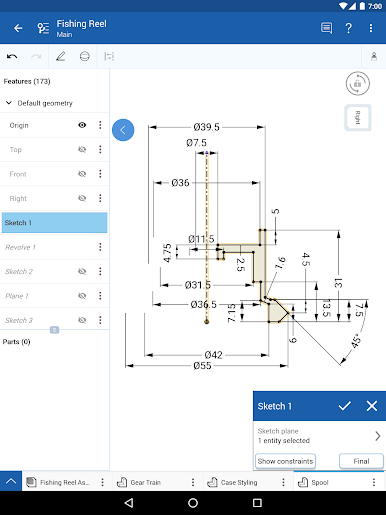386x515 pixels.
Task: Tap Android Home navigation button
Action: [193, 503]
